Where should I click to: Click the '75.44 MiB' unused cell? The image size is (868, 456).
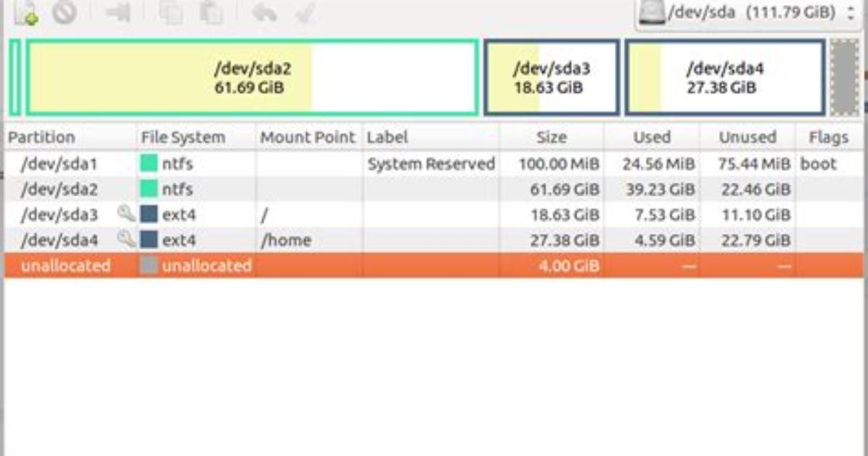754,164
